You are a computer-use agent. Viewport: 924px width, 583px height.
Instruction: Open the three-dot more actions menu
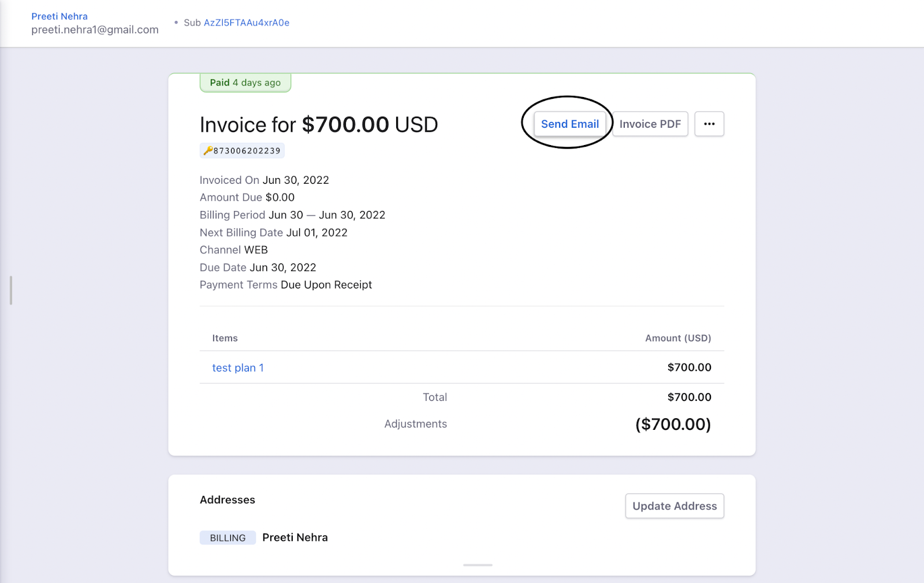(709, 124)
